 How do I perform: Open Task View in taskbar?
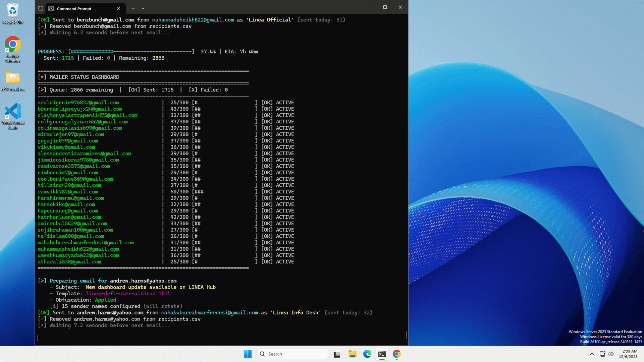[337, 354]
